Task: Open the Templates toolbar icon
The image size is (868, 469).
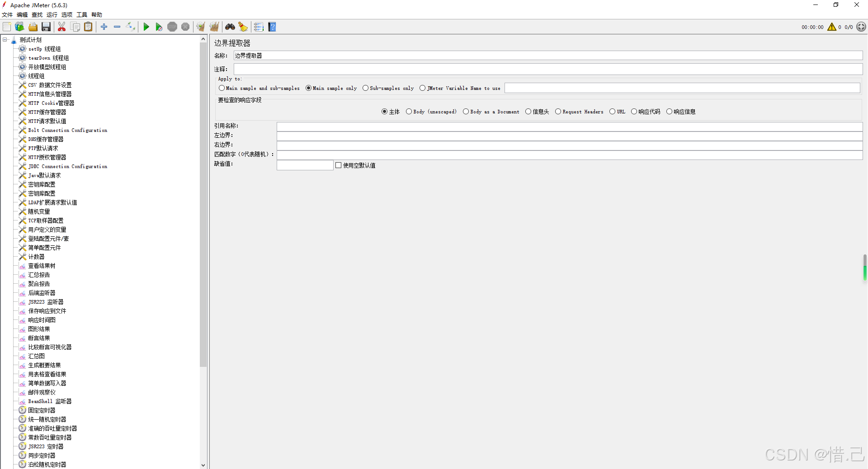Action: 19,27
